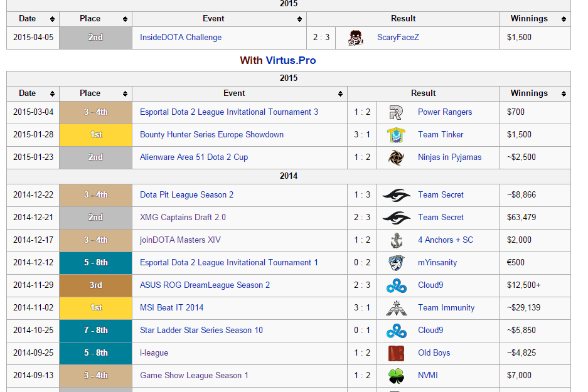This screenshot has width=588, height=392.
Task: Open the Team Tinker team link
Action: coord(441,135)
